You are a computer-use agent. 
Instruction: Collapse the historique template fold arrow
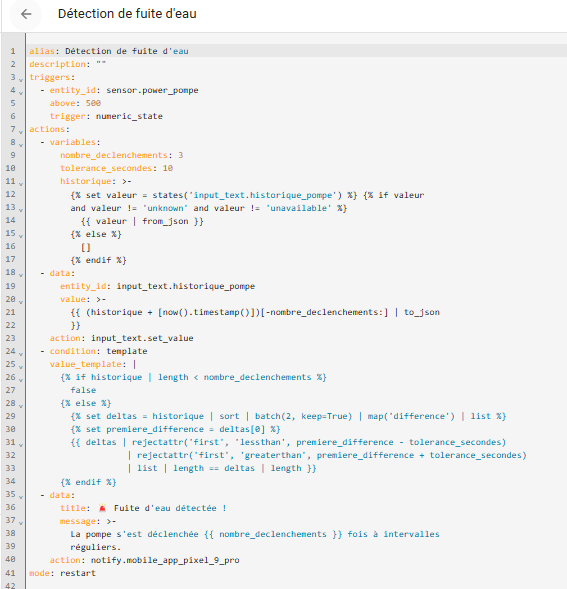coord(21,184)
